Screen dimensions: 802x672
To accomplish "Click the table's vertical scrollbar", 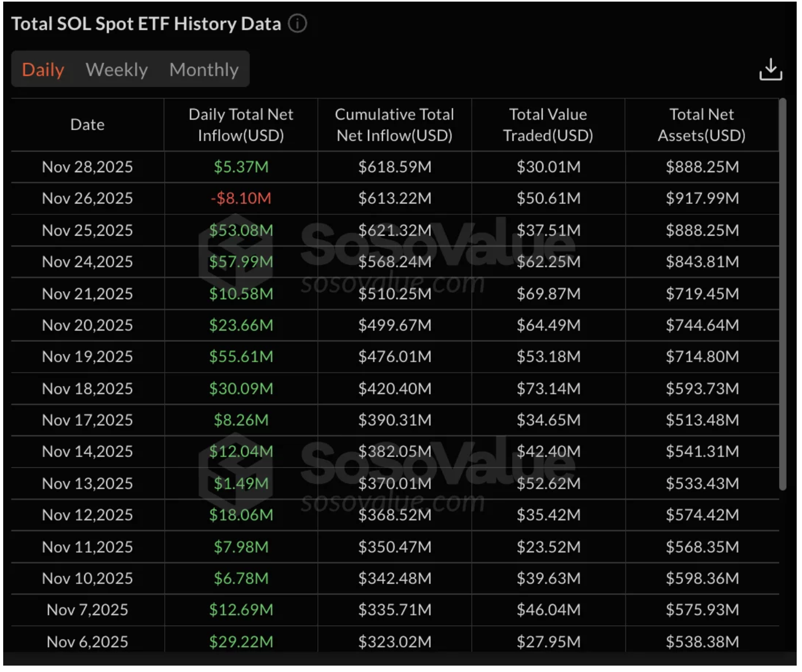I will coord(782,293).
